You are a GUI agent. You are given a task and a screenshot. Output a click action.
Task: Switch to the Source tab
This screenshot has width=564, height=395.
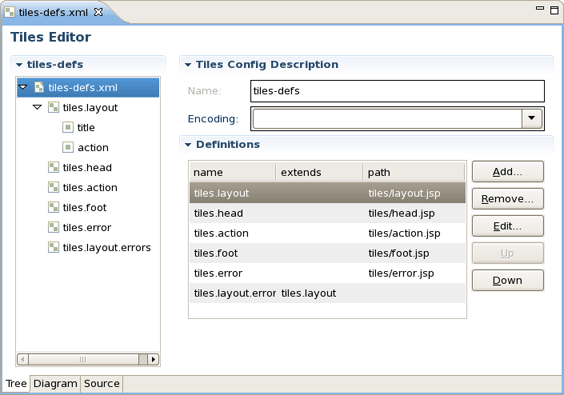click(101, 384)
